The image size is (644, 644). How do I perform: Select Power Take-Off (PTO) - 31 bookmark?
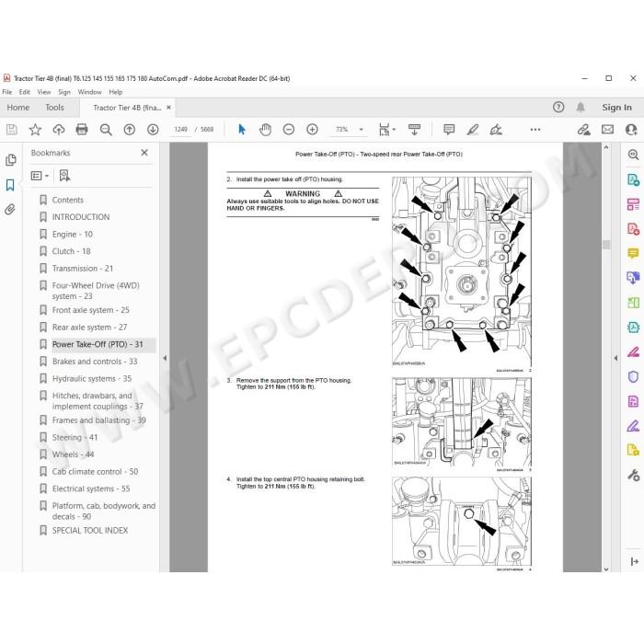coord(98,345)
